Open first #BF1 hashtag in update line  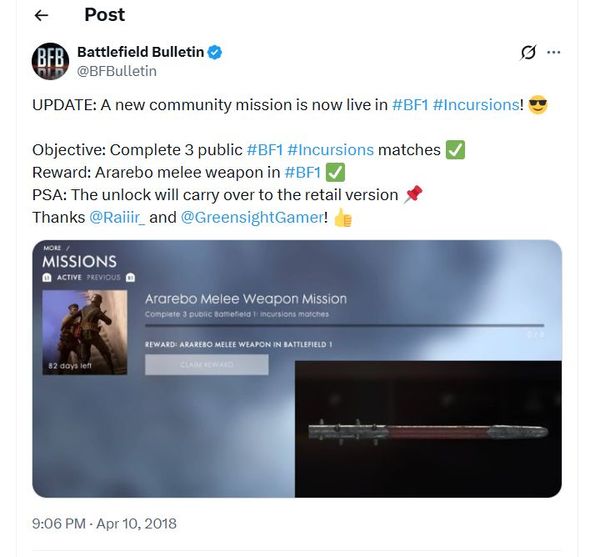(410, 105)
